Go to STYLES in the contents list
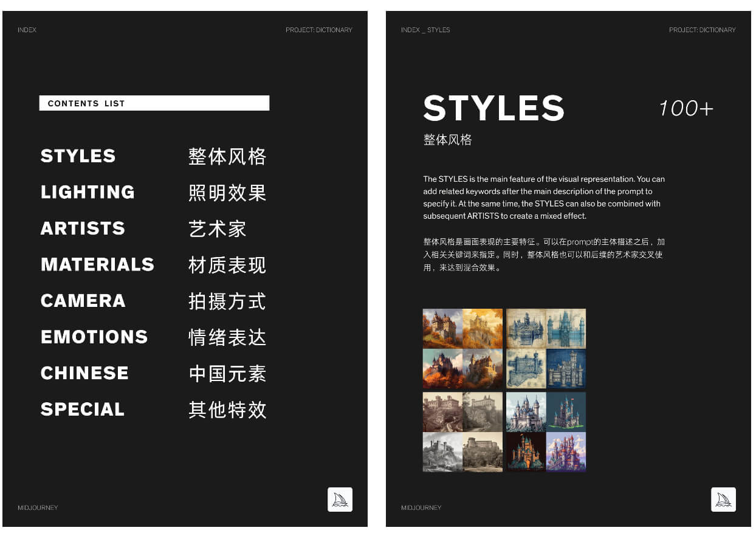 point(78,156)
